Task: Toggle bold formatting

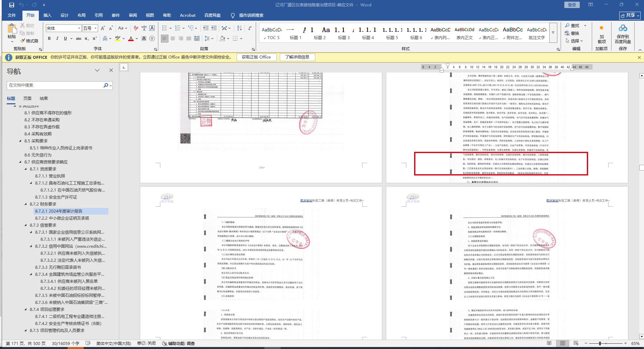Action: point(49,39)
